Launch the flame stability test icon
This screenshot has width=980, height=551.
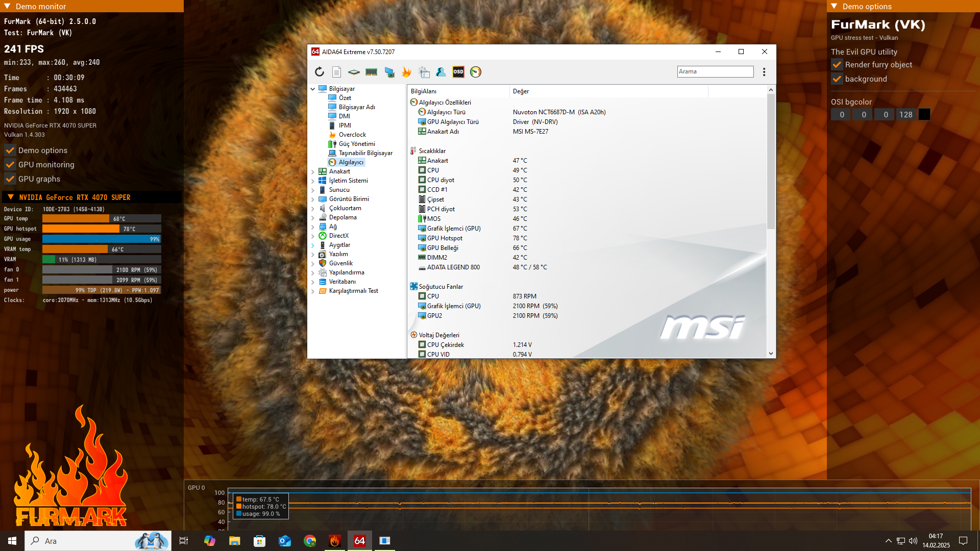tap(406, 72)
